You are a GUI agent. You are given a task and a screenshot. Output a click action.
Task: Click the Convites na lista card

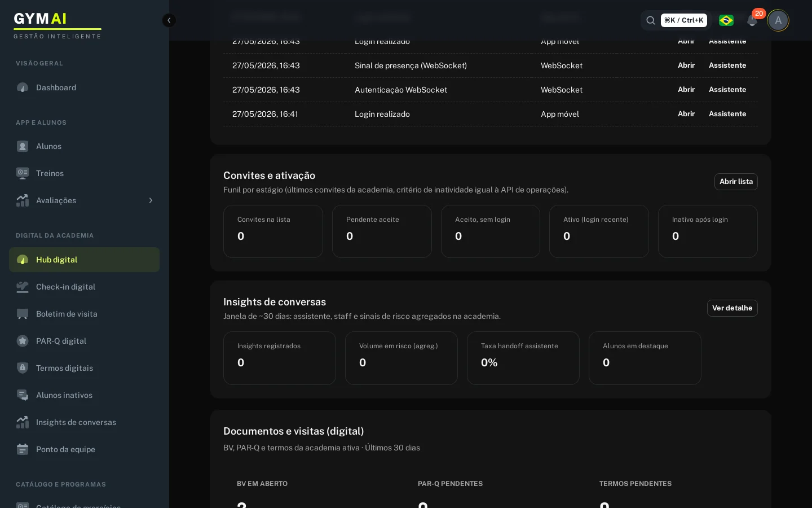point(273,231)
